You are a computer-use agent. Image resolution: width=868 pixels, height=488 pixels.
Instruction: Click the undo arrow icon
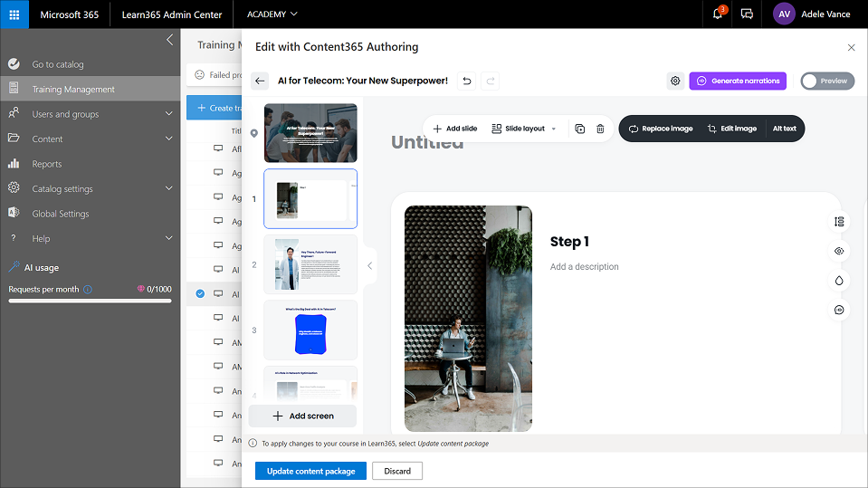pos(466,81)
